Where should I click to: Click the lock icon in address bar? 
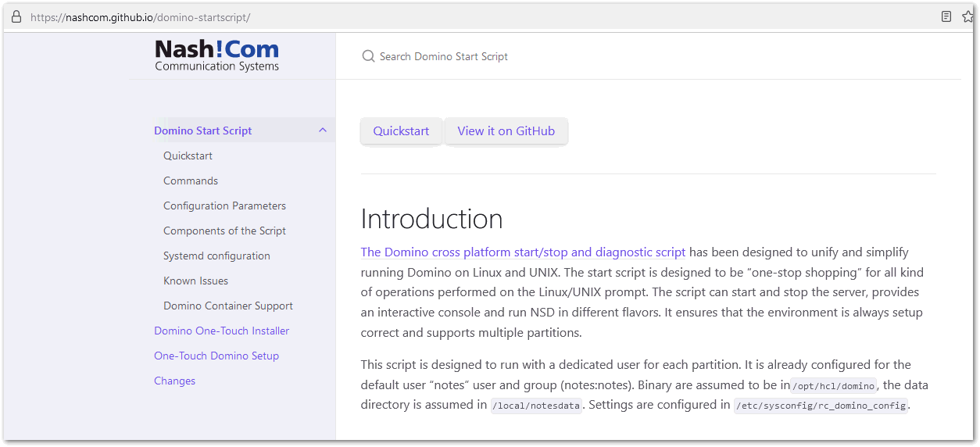16,16
